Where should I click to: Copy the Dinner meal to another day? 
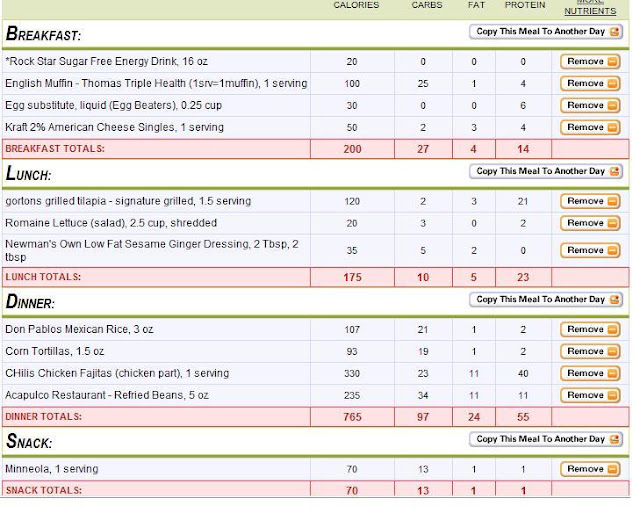(x=546, y=300)
